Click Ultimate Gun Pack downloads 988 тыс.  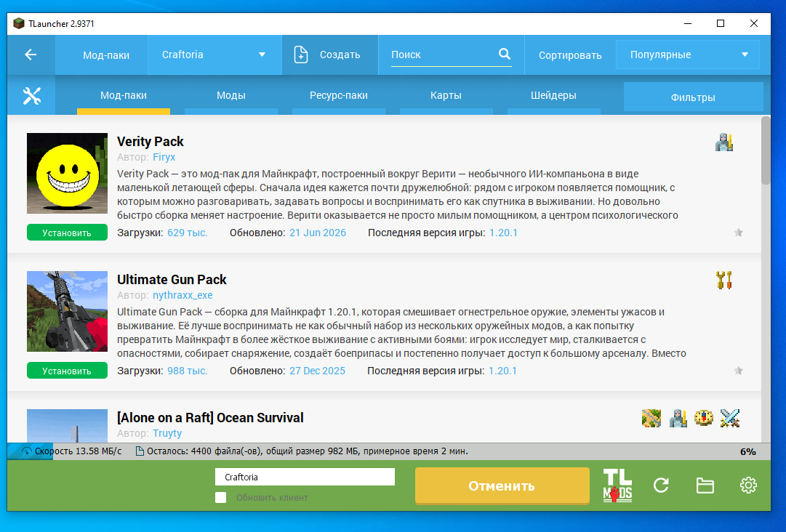pos(188,371)
